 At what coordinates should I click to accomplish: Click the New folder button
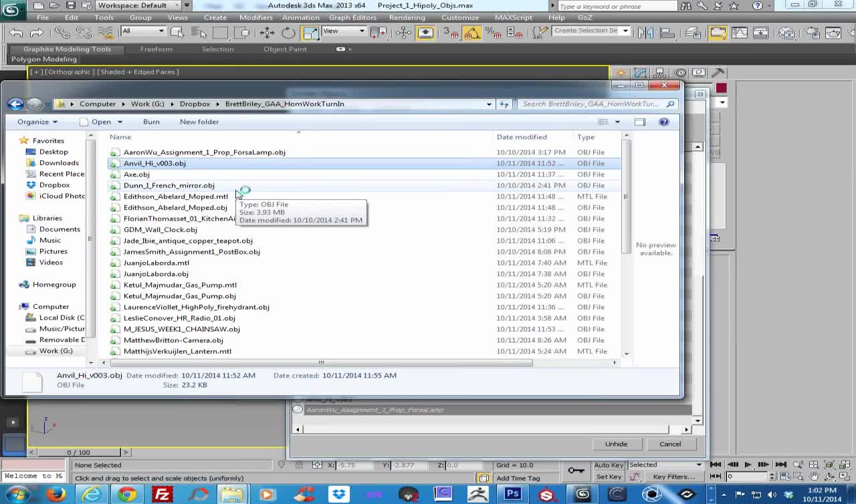(199, 122)
